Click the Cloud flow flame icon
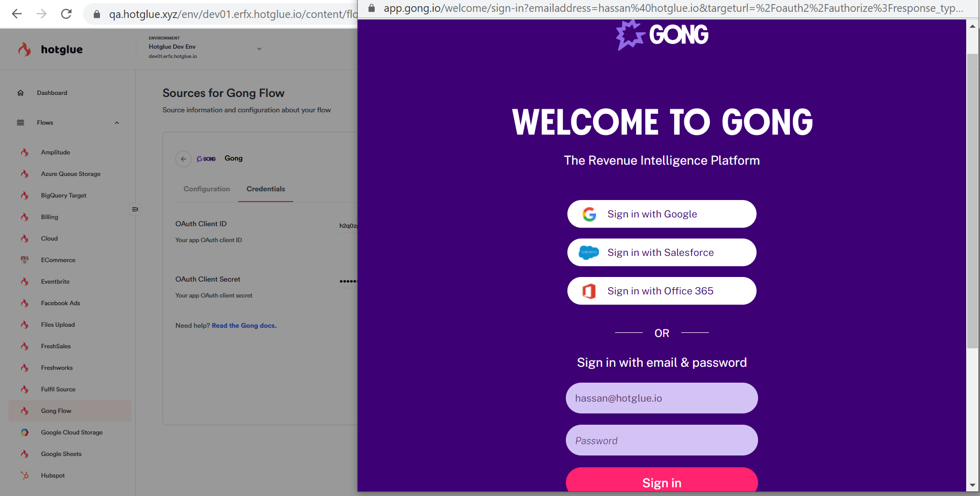980x496 pixels. [x=25, y=239]
